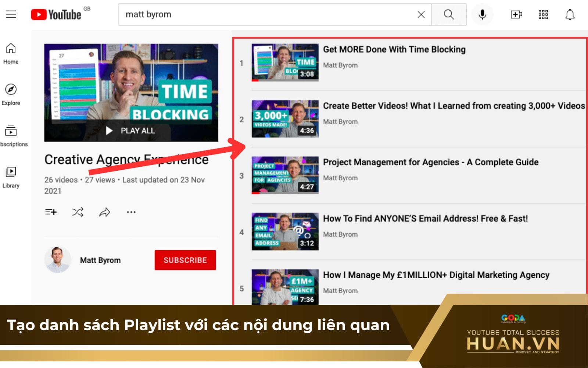Click Matt Byrom under Time Blocking video
The width and height of the screenshot is (588, 368).
coord(340,65)
